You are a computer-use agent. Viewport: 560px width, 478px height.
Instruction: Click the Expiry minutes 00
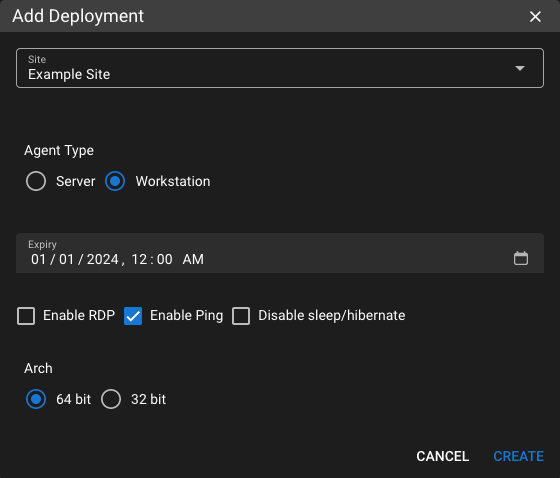pyautogui.click(x=165, y=259)
